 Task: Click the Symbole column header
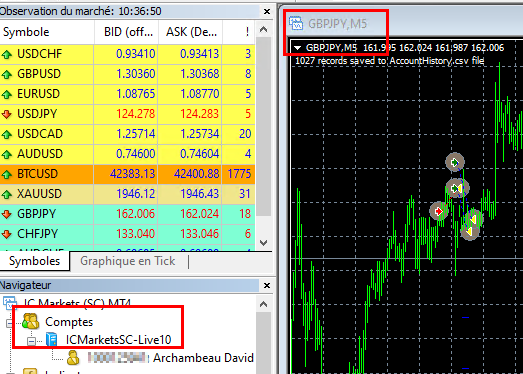[47, 32]
